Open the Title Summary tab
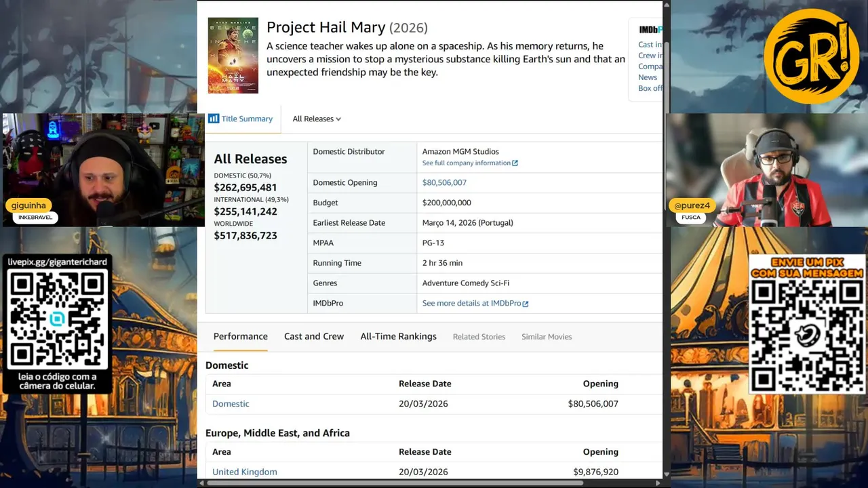 pyautogui.click(x=241, y=119)
